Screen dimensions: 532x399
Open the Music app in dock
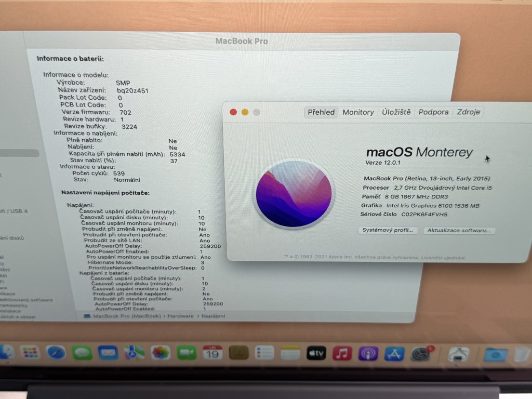[x=342, y=354]
